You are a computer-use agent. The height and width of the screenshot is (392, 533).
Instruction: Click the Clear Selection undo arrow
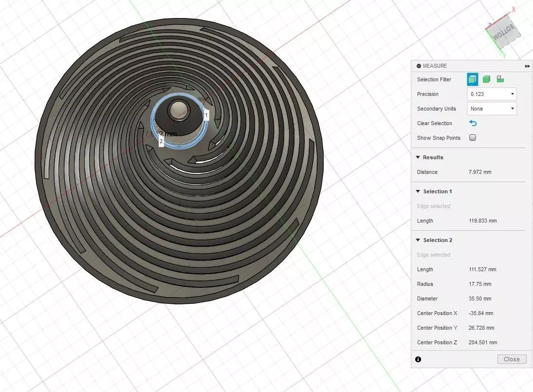click(473, 123)
